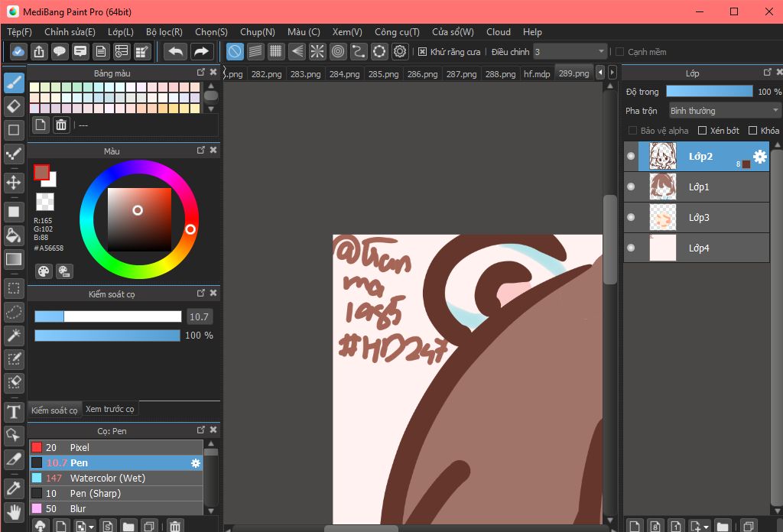This screenshot has height=532, width=783.
Task: Open the Pha trộn blend mode dropdown
Action: (725, 111)
